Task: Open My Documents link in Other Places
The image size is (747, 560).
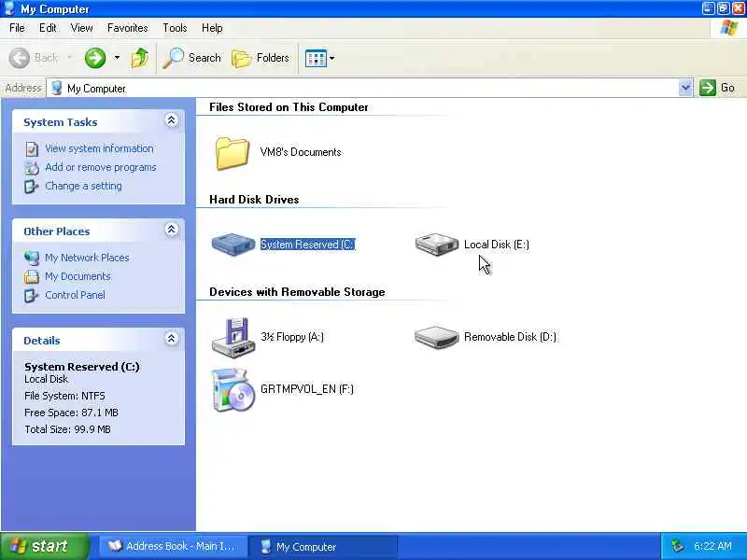Action: coord(78,276)
